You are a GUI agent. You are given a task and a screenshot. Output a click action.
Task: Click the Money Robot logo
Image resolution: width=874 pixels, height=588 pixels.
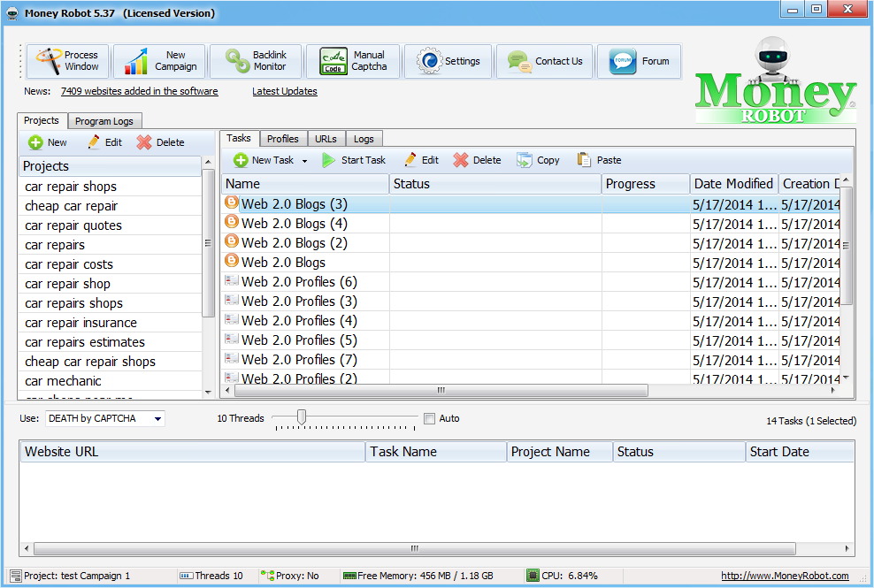(775, 80)
